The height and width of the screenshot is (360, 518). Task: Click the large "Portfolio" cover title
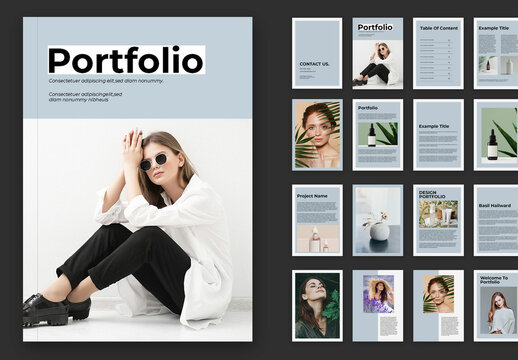point(126,60)
